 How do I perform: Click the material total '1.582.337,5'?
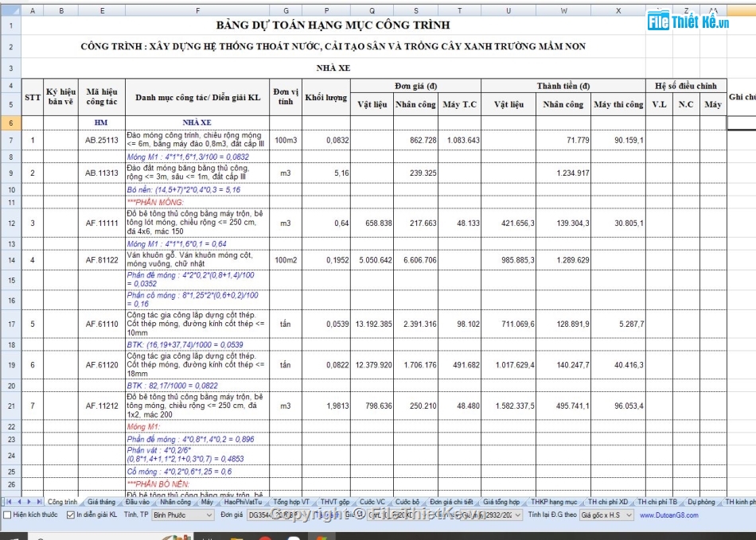[x=509, y=406]
